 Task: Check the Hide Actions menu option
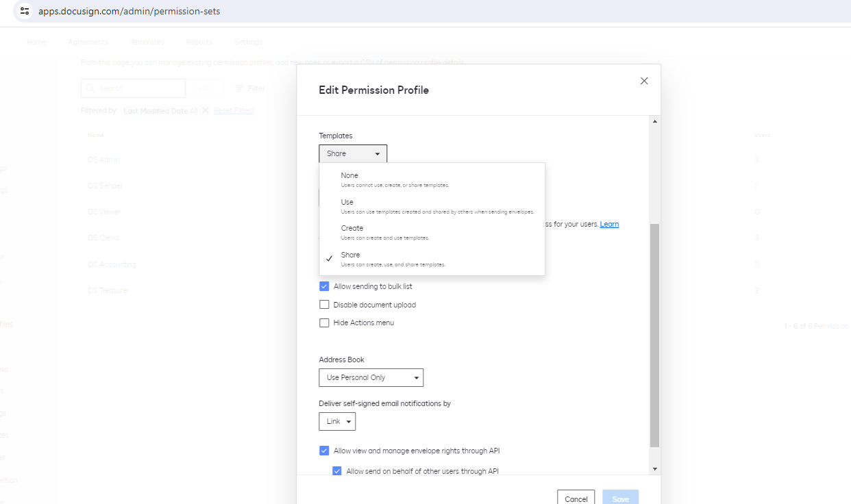[324, 323]
